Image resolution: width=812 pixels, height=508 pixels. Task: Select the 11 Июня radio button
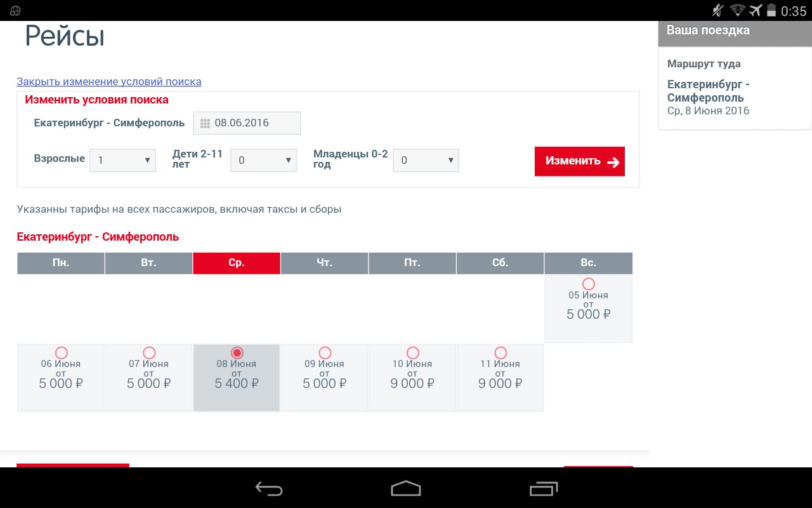[501, 352]
